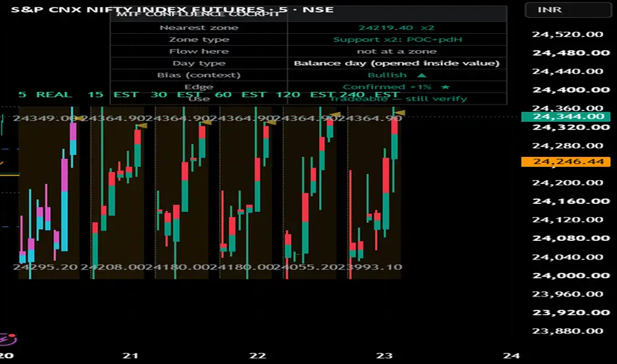Screen dimensions: 617x364
Task: Click the 24349.00 high label
Action: pos(45,118)
